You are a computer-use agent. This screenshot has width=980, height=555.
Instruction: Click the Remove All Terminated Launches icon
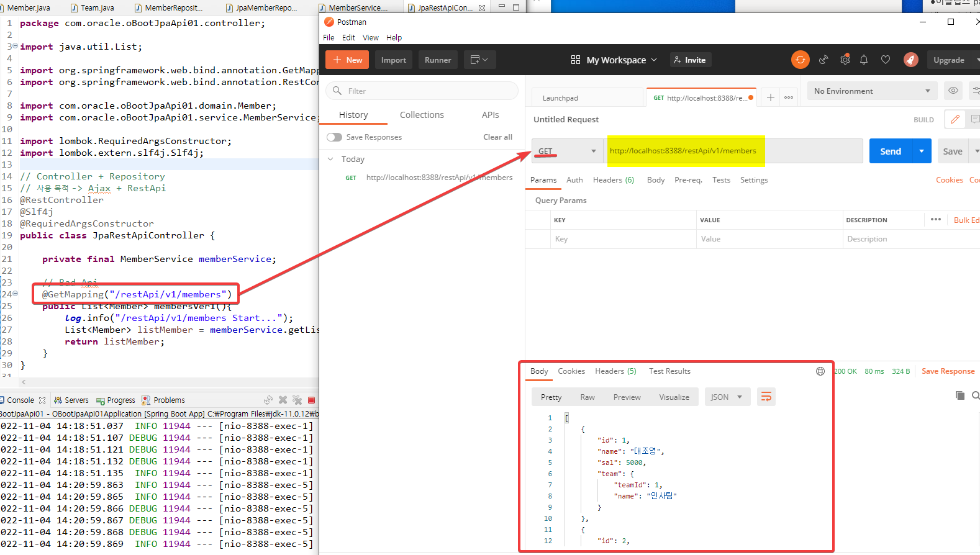pos(297,400)
